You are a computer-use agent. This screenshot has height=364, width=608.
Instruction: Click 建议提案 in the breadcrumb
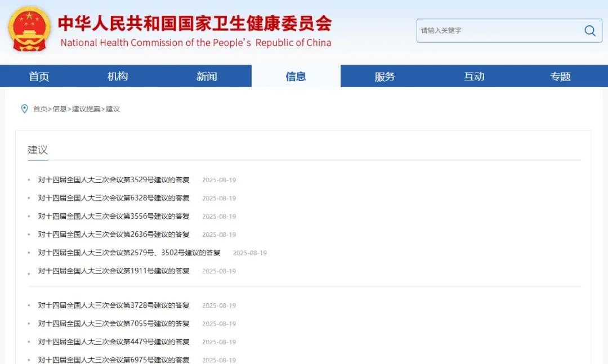[86, 109]
